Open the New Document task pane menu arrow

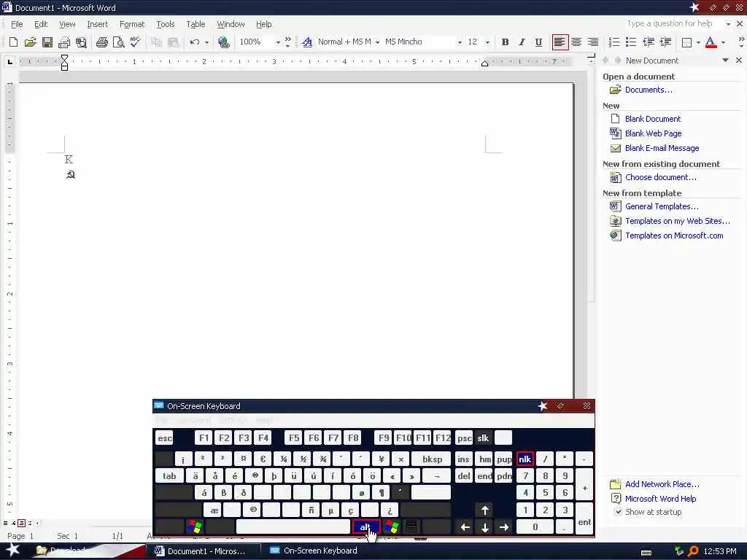725,60
